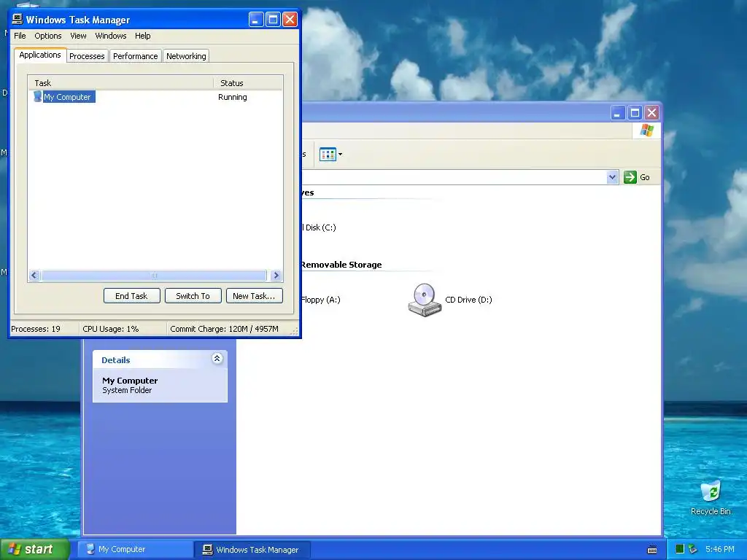The height and width of the screenshot is (560, 747).
Task: Click the Windows flag logo in My Computer
Action: (x=647, y=130)
